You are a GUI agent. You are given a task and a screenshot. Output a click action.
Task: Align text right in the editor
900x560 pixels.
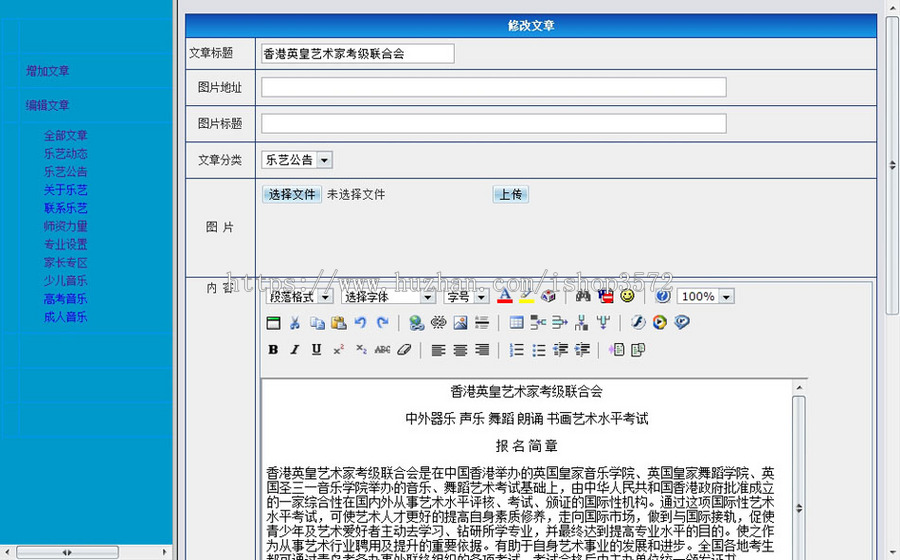[x=482, y=350]
